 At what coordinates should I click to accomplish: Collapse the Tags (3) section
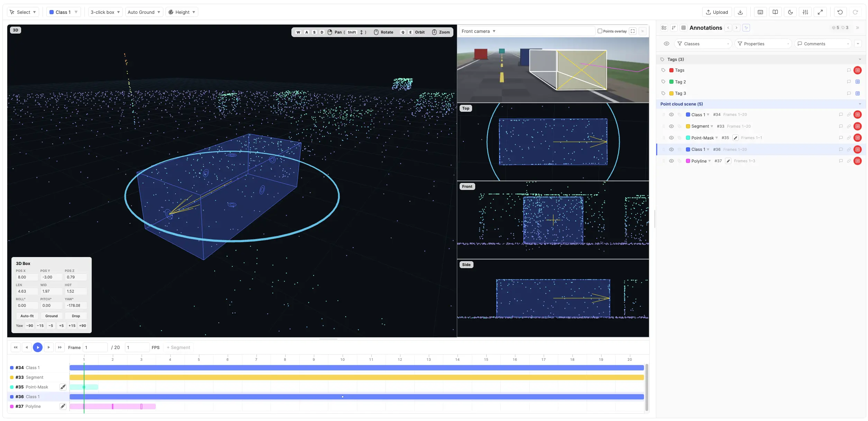(x=860, y=59)
